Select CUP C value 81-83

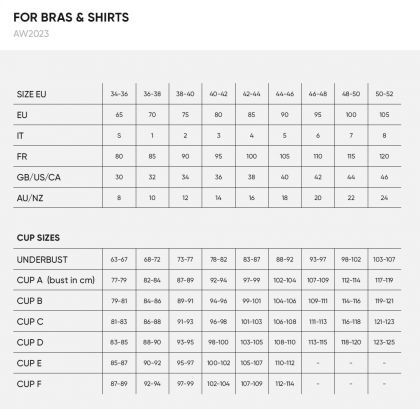[x=119, y=322]
